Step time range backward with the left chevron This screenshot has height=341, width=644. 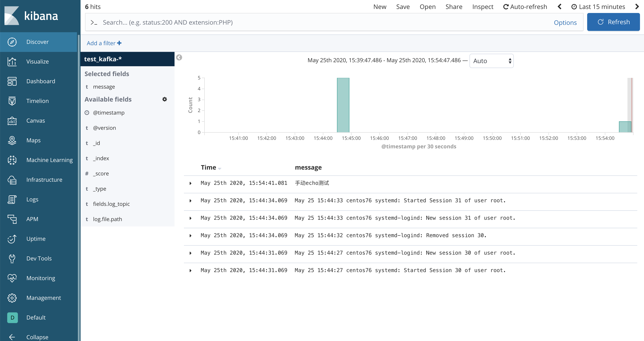tap(559, 6)
